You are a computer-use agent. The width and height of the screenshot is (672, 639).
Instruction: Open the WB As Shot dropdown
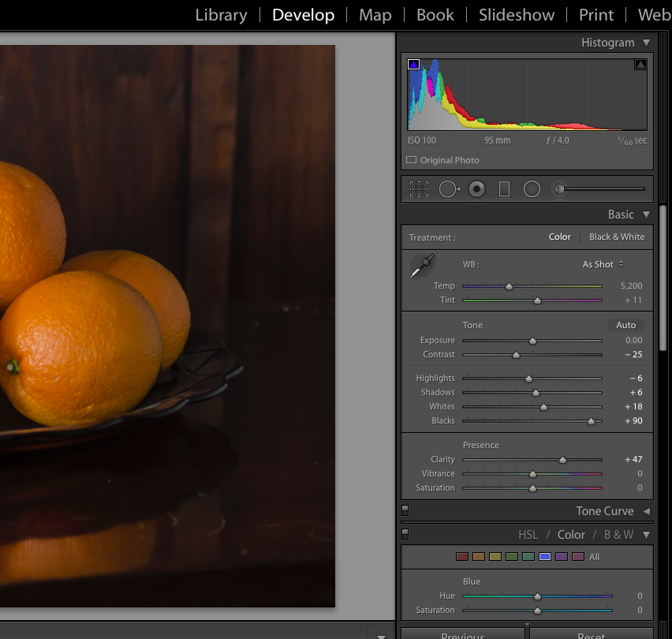(x=603, y=264)
